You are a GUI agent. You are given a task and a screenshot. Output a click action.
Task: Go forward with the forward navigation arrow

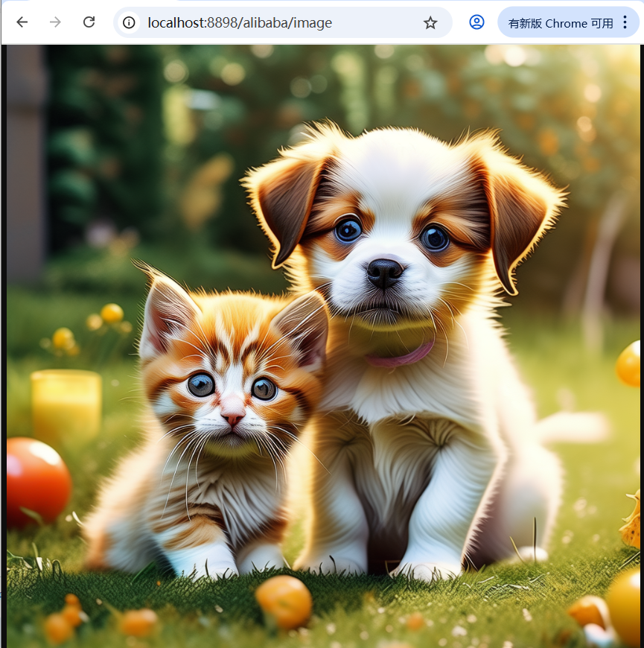[x=55, y=22]
